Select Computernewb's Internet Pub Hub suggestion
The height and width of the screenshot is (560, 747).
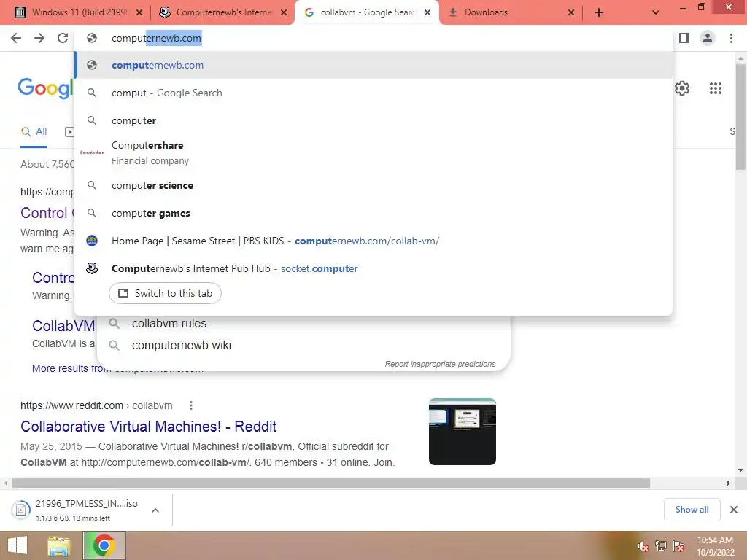click(x=373, y=268)
